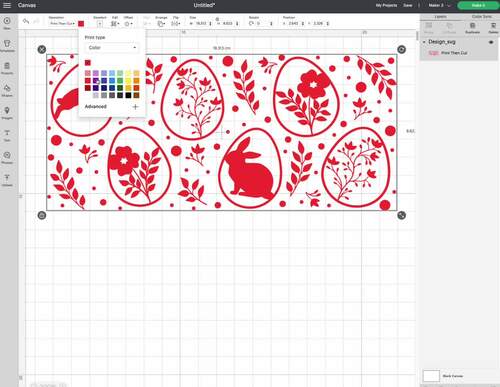The image size is (500, 387).
Task: Open the Flip dropdown in toolbar
Action: coord(176,24)
